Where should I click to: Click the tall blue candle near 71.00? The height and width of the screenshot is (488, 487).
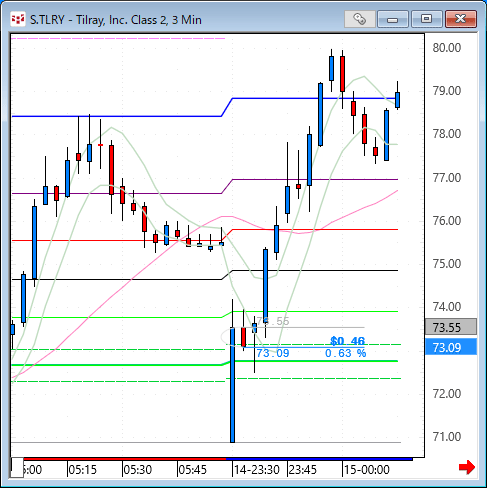(232, 385)
